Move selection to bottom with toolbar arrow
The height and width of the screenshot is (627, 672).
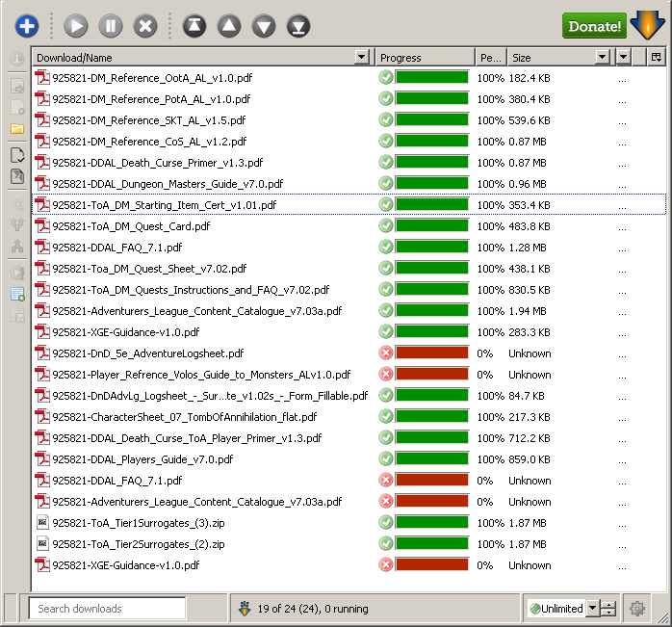click(298, 26)
